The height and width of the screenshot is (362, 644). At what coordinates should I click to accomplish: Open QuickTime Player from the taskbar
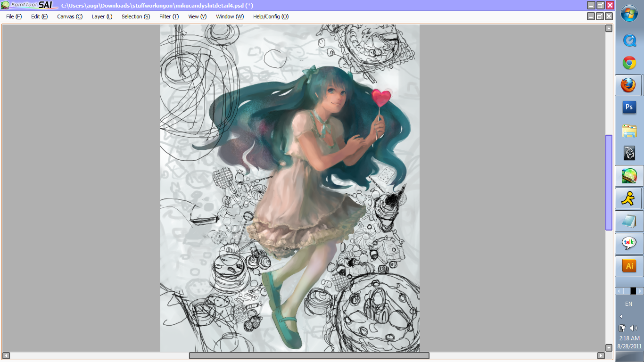(629, 40)
